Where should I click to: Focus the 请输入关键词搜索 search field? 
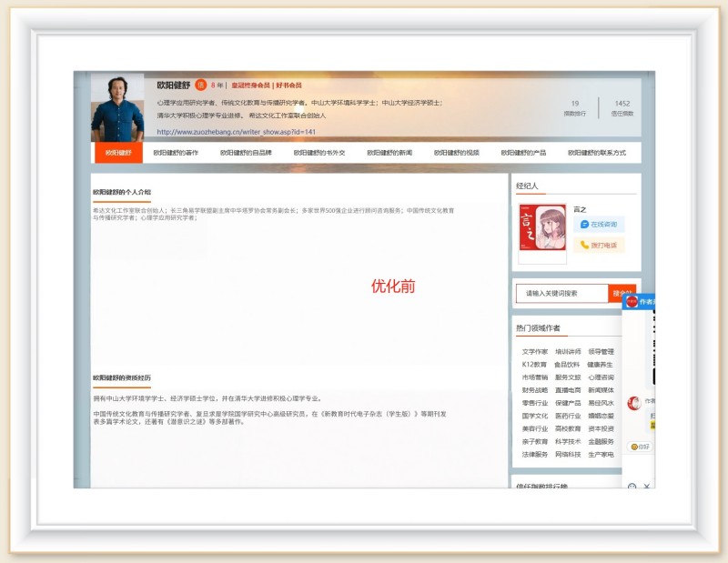(561, 293)
